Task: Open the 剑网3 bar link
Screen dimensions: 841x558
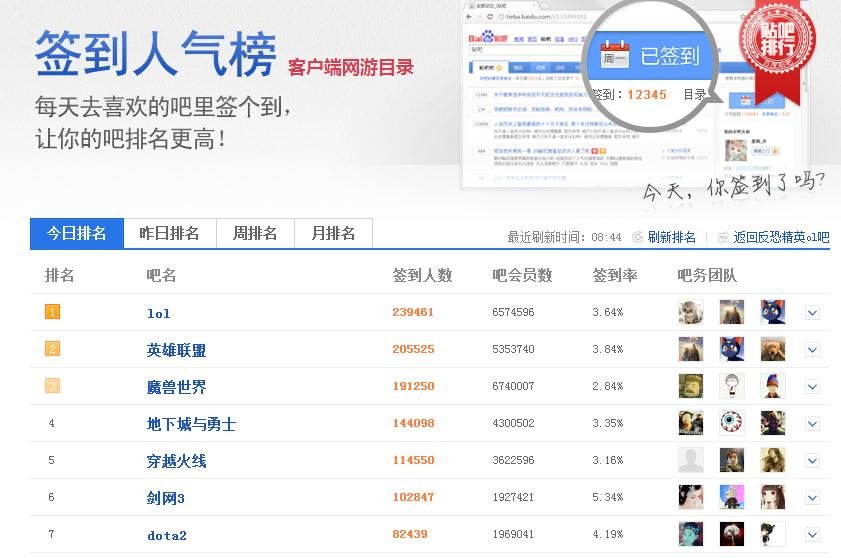Action: pos(166,498)
